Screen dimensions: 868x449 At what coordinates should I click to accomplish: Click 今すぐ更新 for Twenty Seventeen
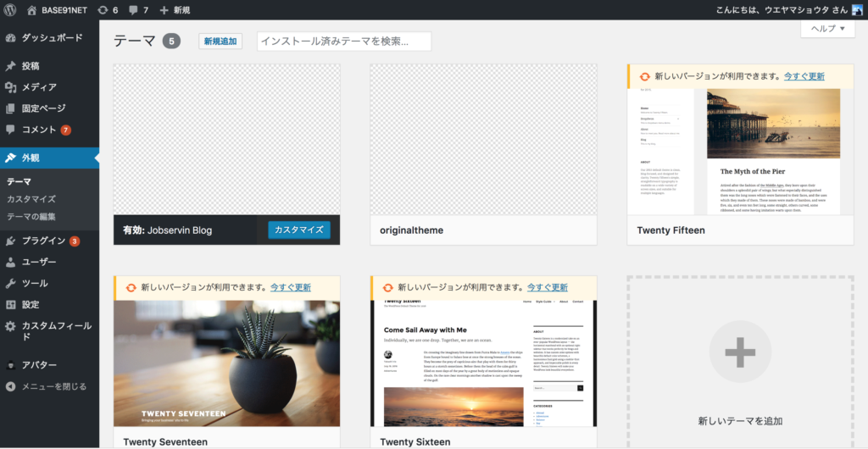pyautogui.click(x=291, y=287)
